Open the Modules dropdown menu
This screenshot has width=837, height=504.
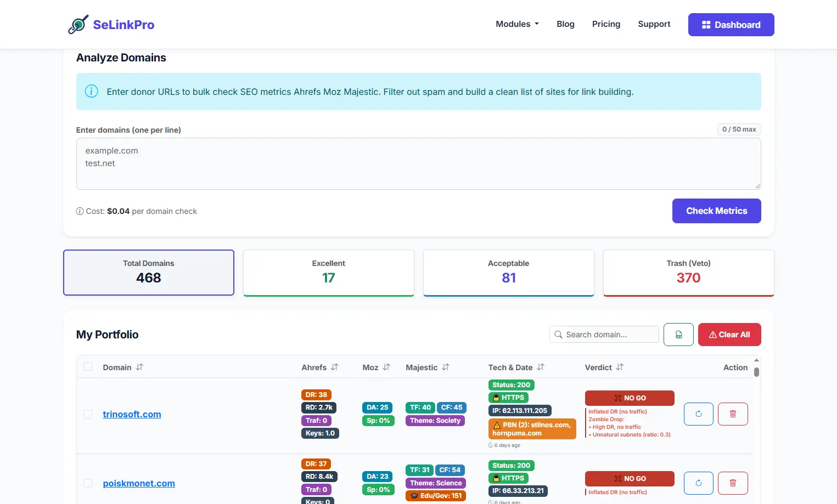click(x=517, y=24)
